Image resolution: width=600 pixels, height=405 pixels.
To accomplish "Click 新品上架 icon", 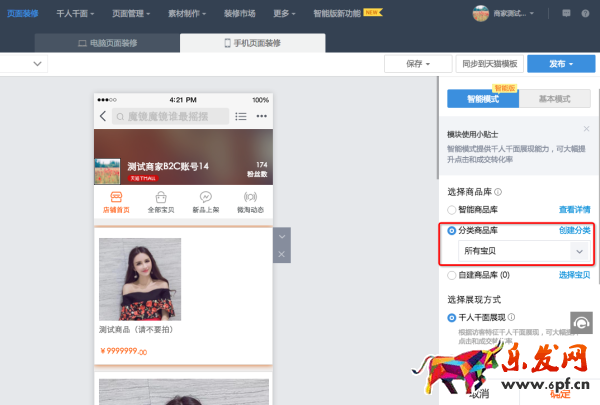I will [205, 197].
